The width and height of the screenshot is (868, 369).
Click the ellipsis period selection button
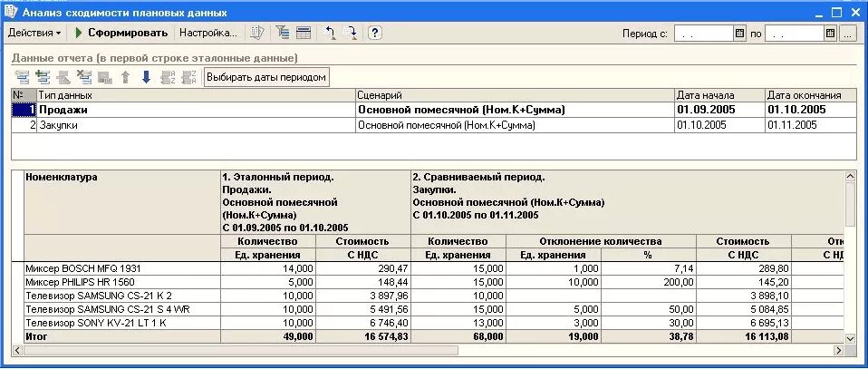pos(847,34)
